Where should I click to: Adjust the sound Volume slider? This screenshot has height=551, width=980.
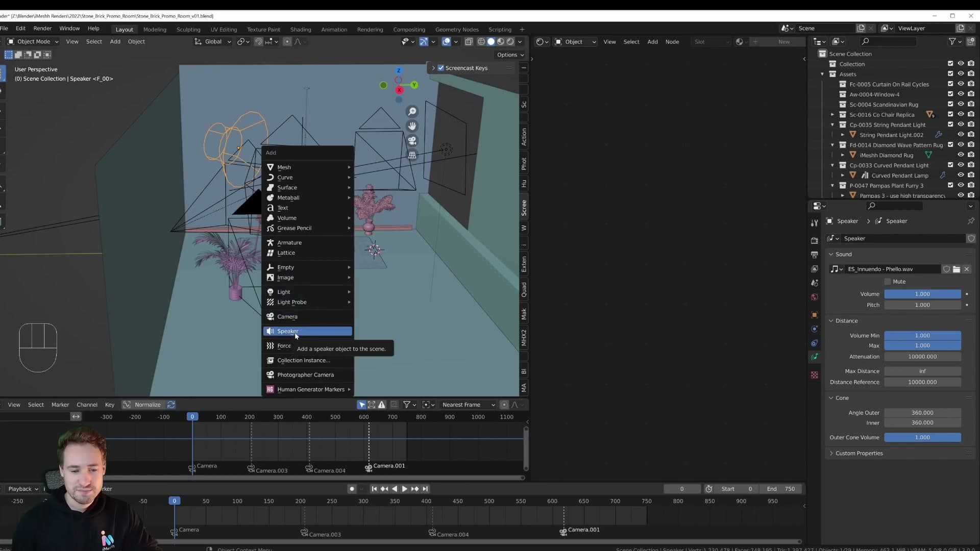(x=922, y=294)
